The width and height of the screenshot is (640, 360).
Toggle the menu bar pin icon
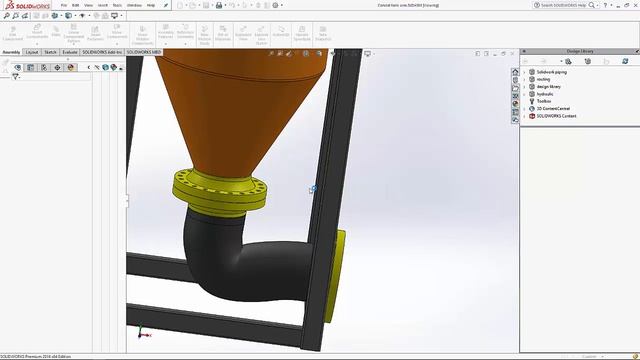coord(166,5)
